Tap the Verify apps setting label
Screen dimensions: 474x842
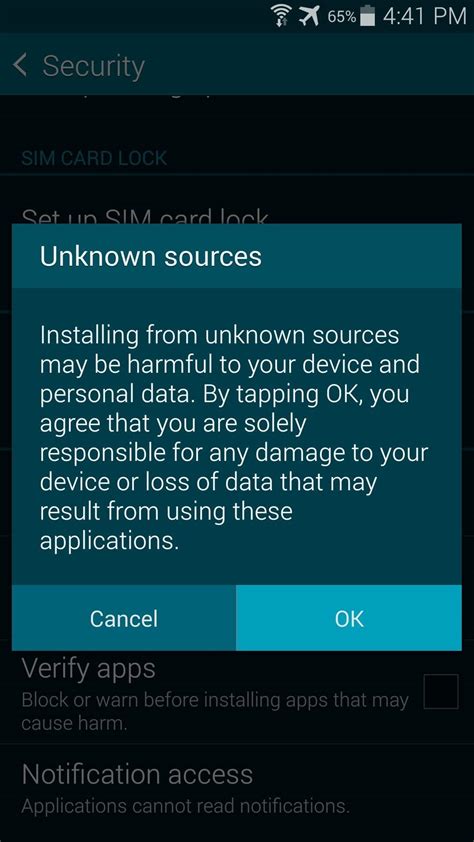pyautogui.click(x=89, y=670)
